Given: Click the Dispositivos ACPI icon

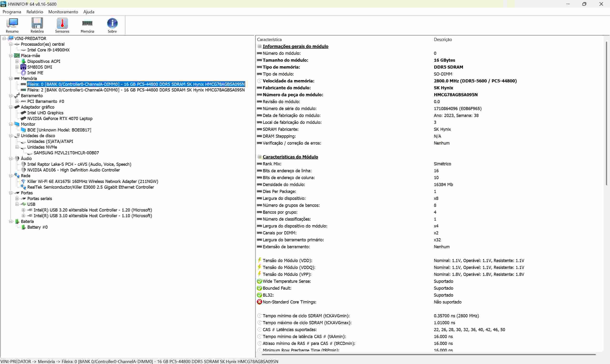Looking at the screenshot, I should click(x=23, y=61).
